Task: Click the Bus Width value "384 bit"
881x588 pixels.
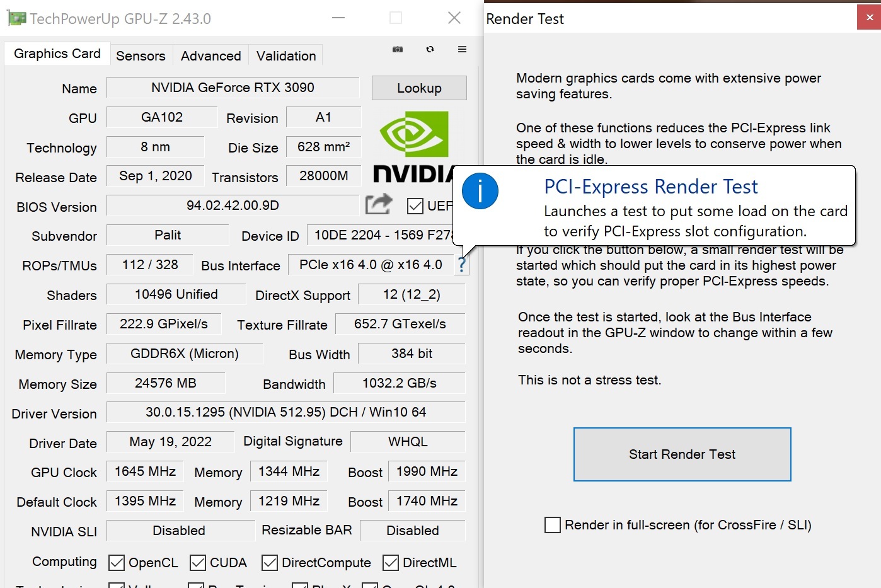Action: coord(412,354)
